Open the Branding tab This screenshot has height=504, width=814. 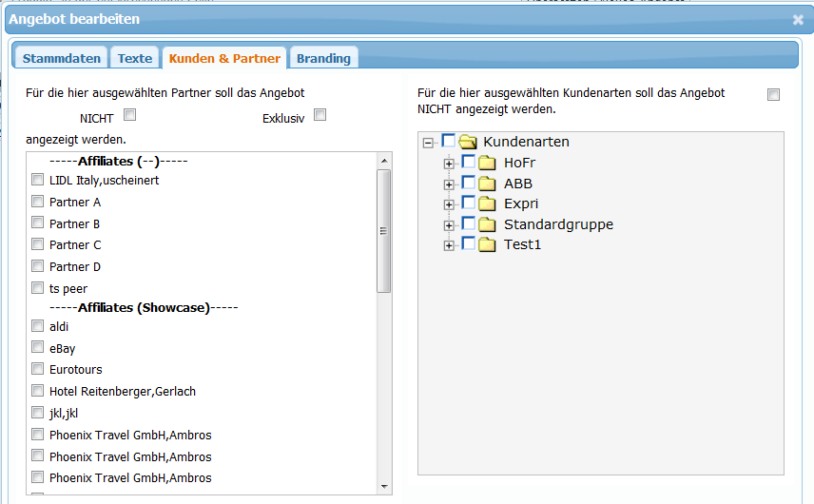click(323, 58)
